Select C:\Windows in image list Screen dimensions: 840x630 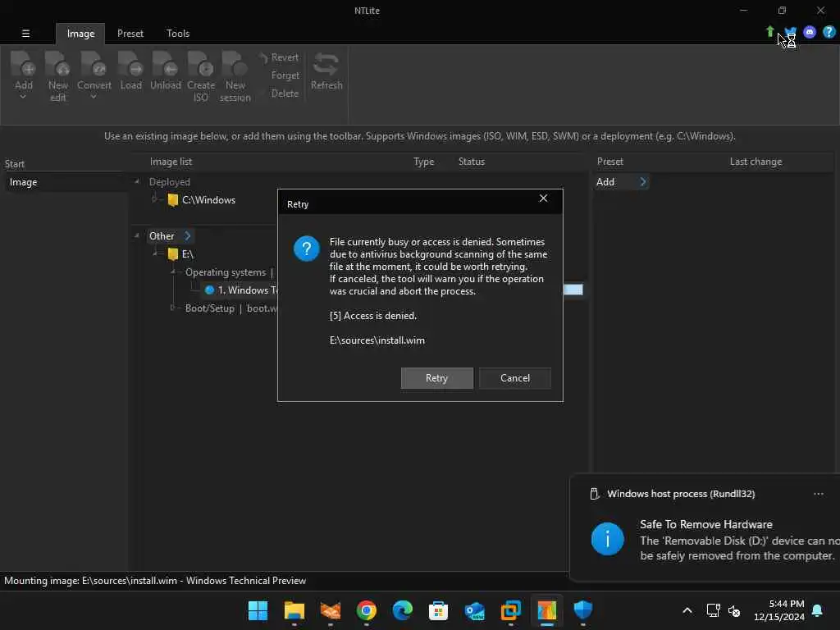click(208, 200)
